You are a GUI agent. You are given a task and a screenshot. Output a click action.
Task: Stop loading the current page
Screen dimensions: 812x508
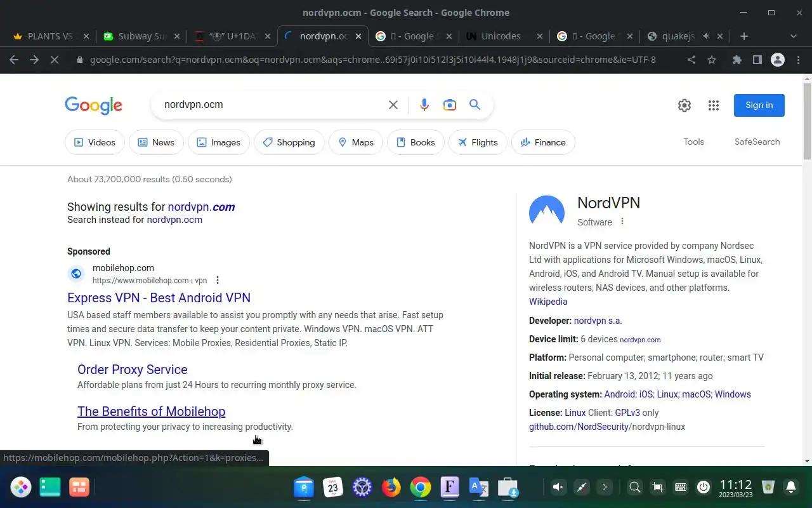(55, 60)
